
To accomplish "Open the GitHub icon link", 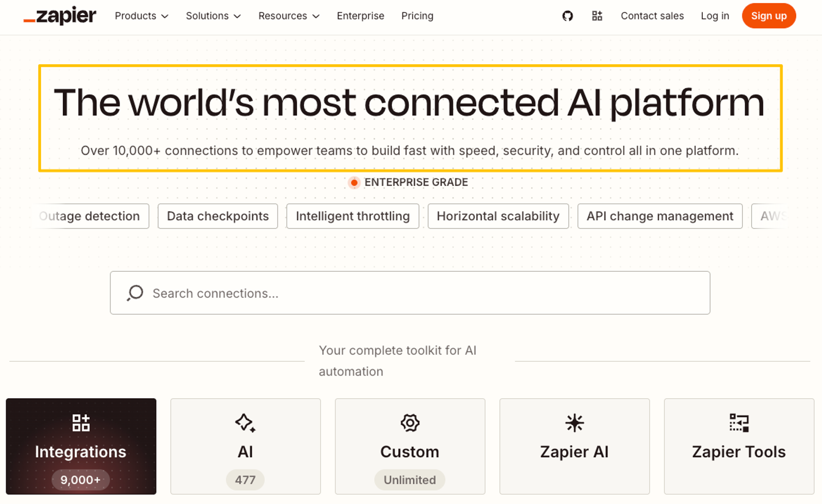I will (x=567, y=16).
